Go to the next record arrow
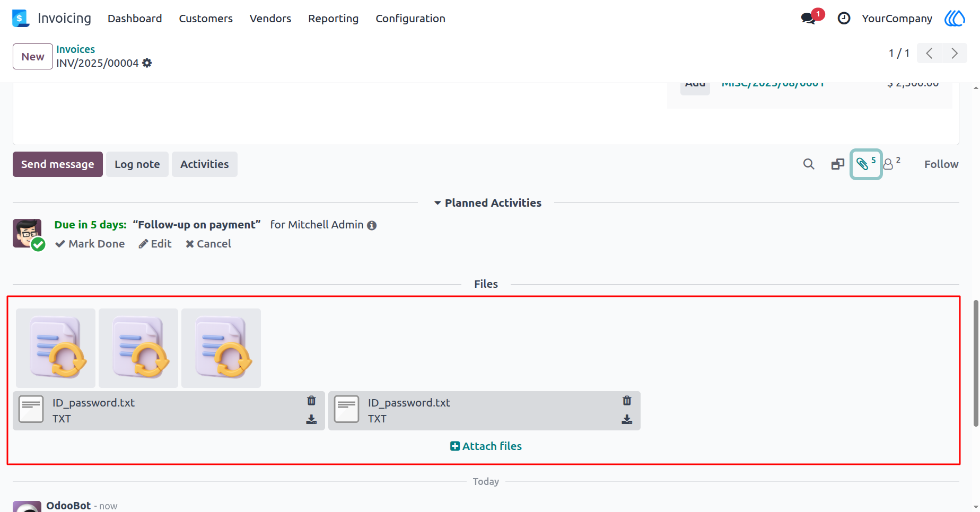The image size is (980, 512). click(x=955, y=53)
